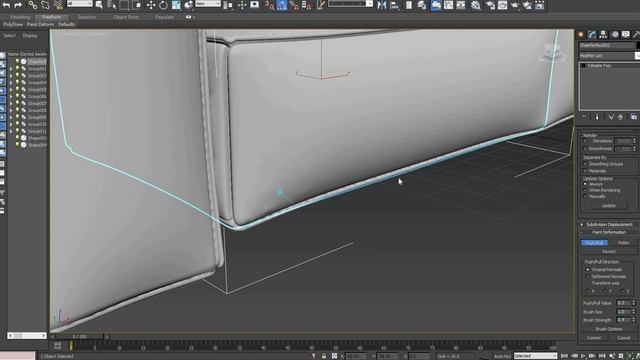Toggle the Percent Snap icon
Image resolution: width=640 pixels, height=360 pixels.
coord(294,5)
